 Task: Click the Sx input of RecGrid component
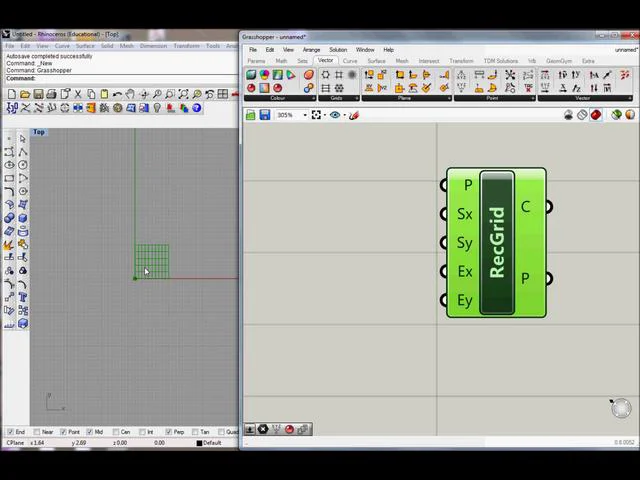(x=464, y=214)
